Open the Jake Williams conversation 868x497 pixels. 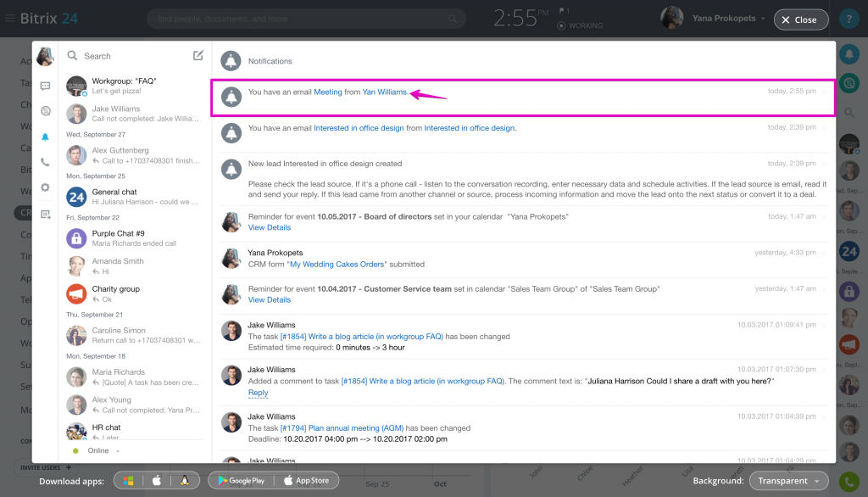133,114
